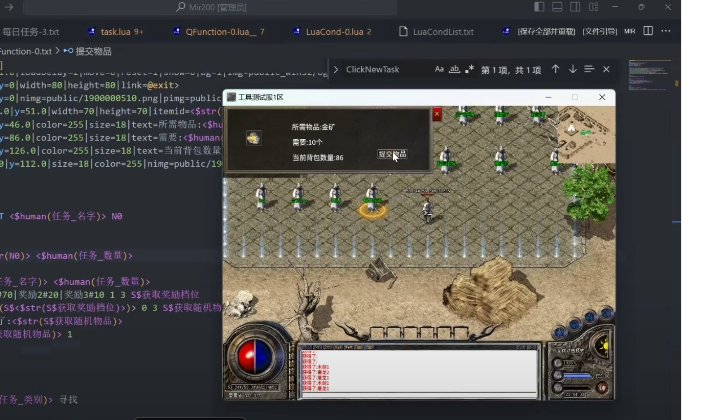Image resolution: width=701 pixels, height=420 pixels.
Task: Enable Use Regular Expression in find widget
Action: click(x=470, y=70)
